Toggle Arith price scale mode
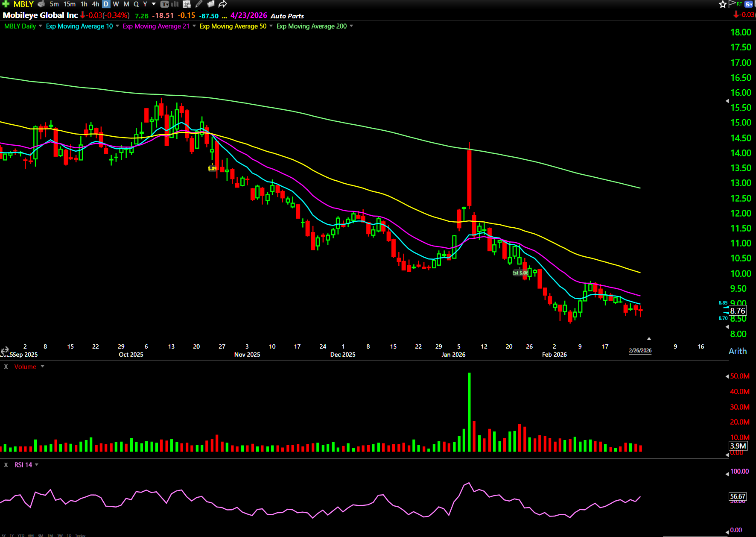 [x=737, y=351]
